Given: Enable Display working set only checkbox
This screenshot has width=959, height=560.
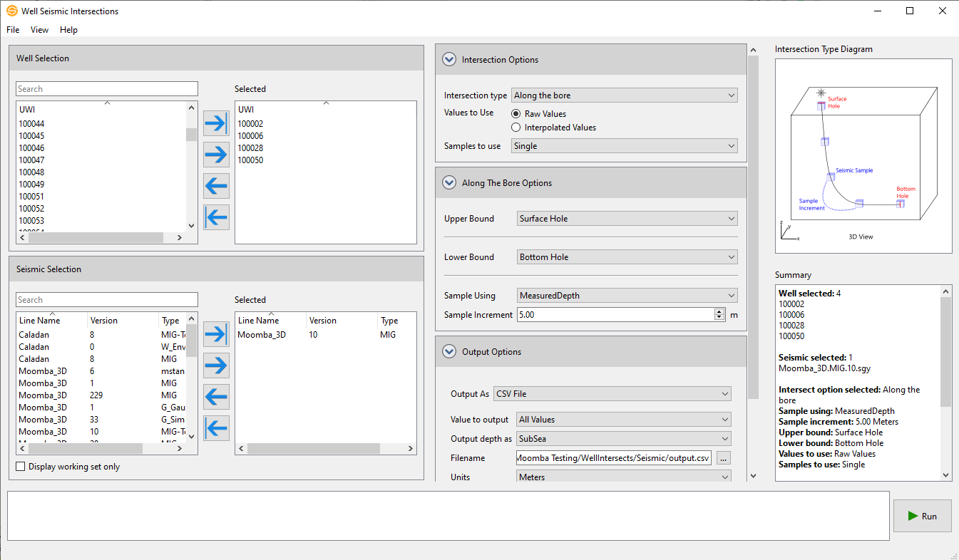Looking at the screenshot, I should 21,467.
